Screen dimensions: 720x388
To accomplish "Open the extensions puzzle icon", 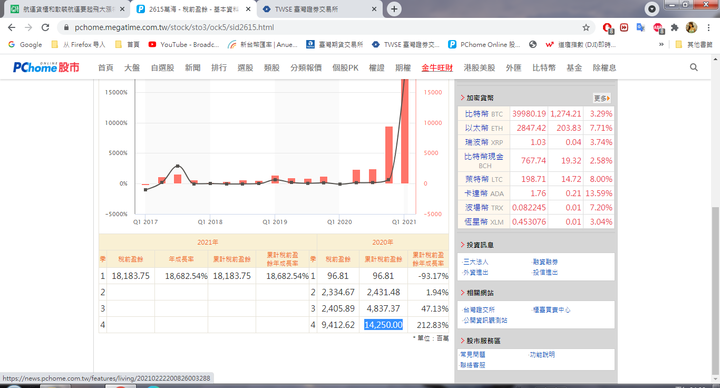I will 675,28.
